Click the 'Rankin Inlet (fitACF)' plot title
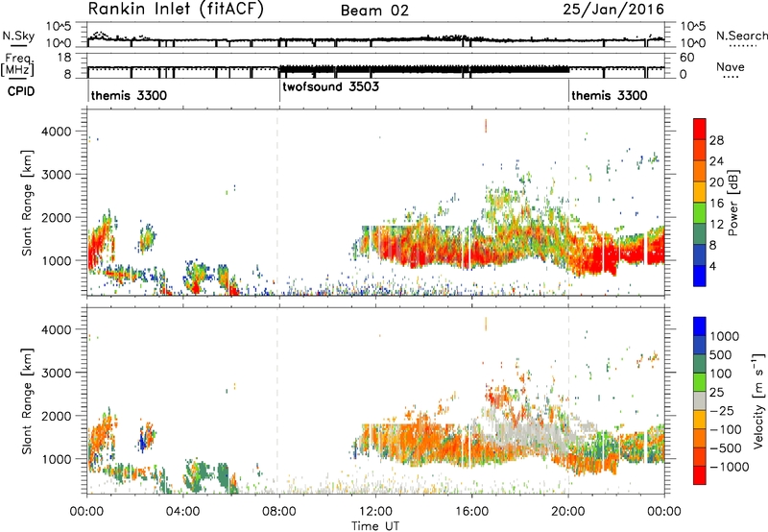The image size is (768, 532). [176, 10]
